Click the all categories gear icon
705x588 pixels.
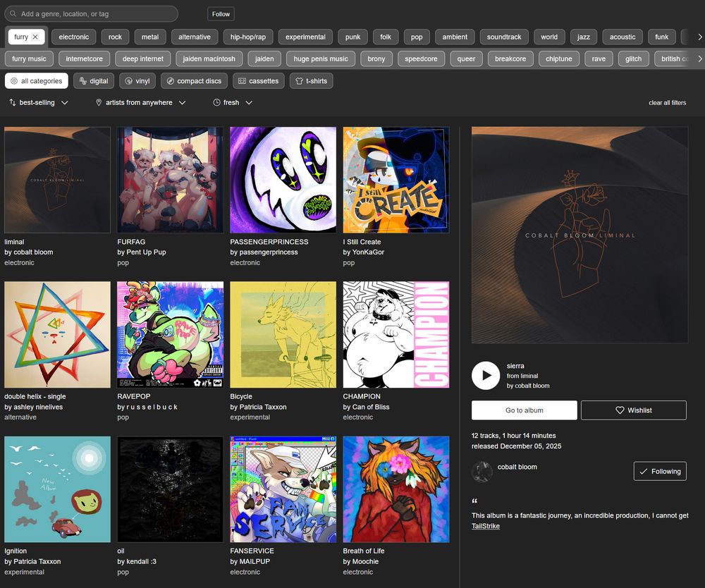pos(14,81)
